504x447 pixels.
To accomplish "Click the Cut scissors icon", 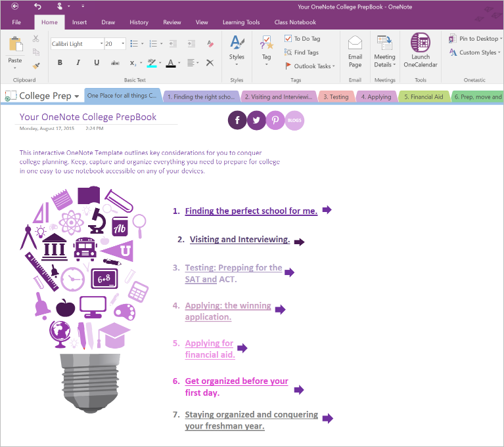I will (35, 39).
